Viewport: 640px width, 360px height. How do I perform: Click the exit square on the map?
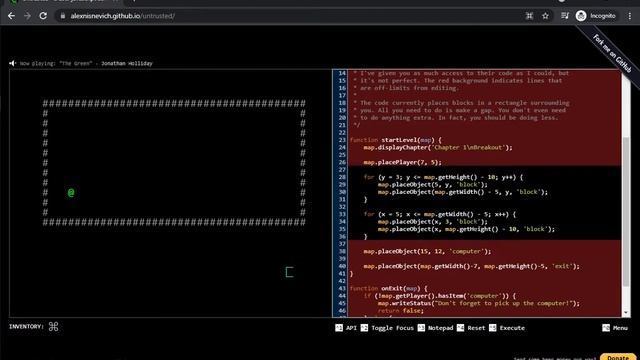(x=289, y=272)
